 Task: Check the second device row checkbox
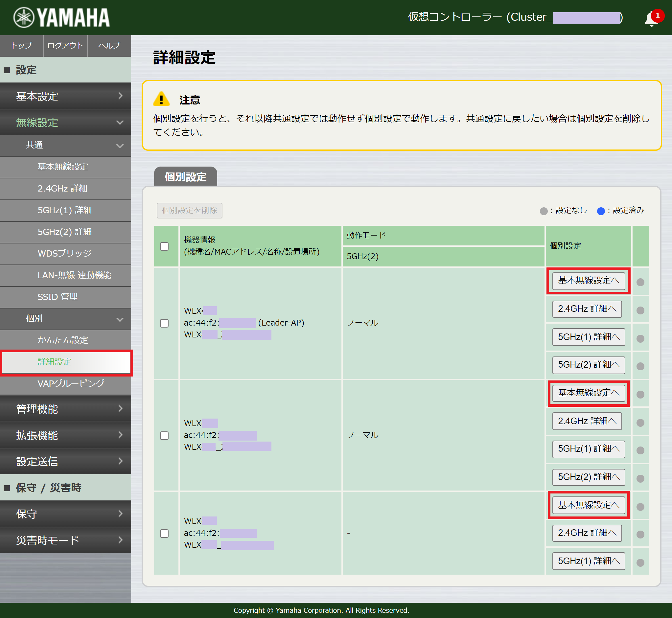click(164, 435)
